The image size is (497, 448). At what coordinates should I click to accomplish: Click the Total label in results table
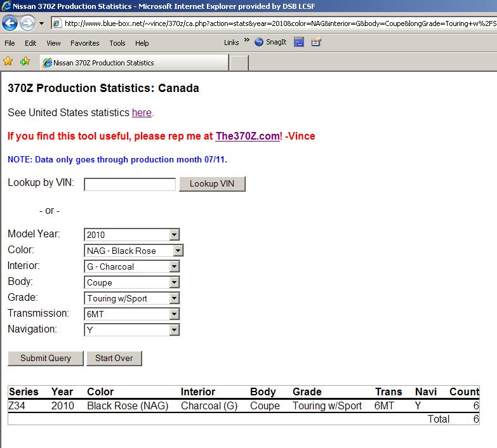[x=439, y=419]
